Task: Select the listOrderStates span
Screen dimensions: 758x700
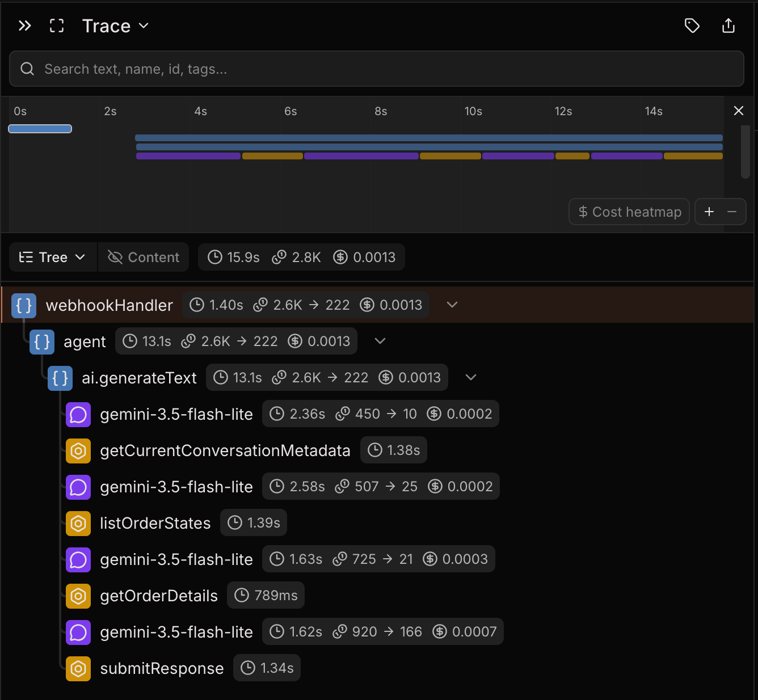Action: pyautogui.click(x=378, y=523)
